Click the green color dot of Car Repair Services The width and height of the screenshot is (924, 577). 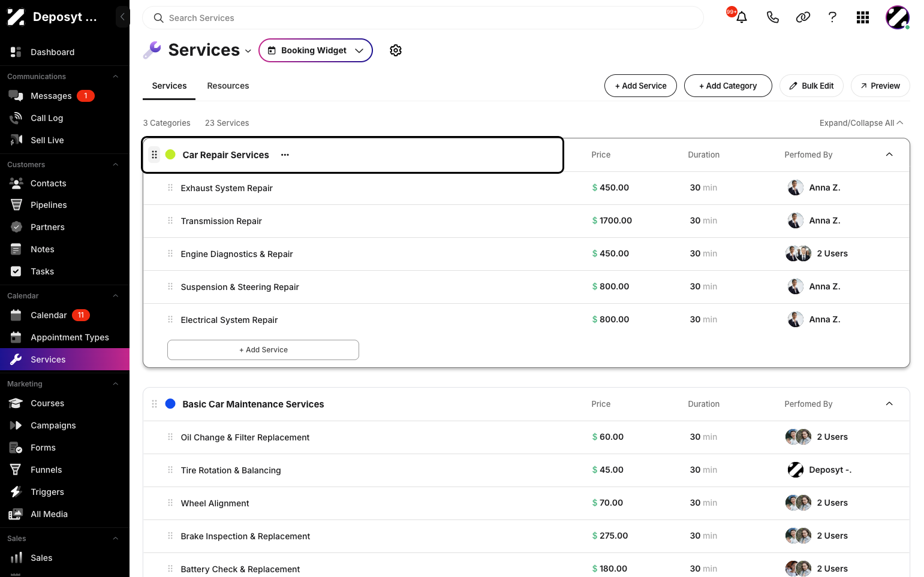click(170, 155)
